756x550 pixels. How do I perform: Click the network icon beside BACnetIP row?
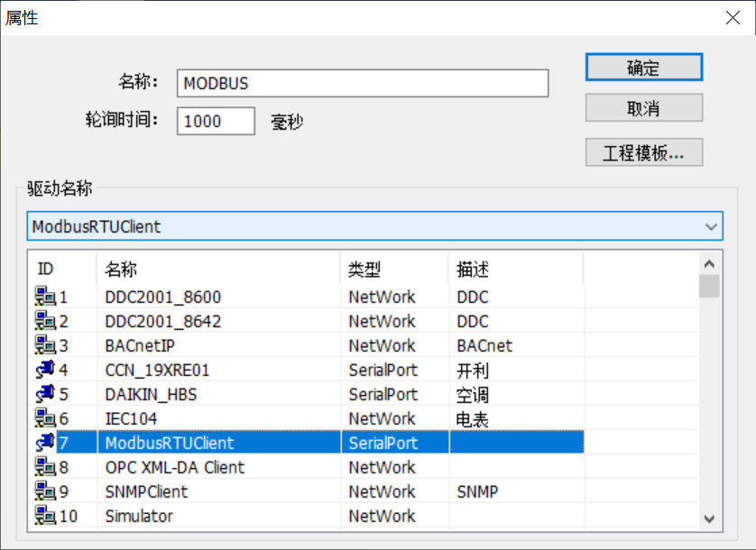pos(45,345)
